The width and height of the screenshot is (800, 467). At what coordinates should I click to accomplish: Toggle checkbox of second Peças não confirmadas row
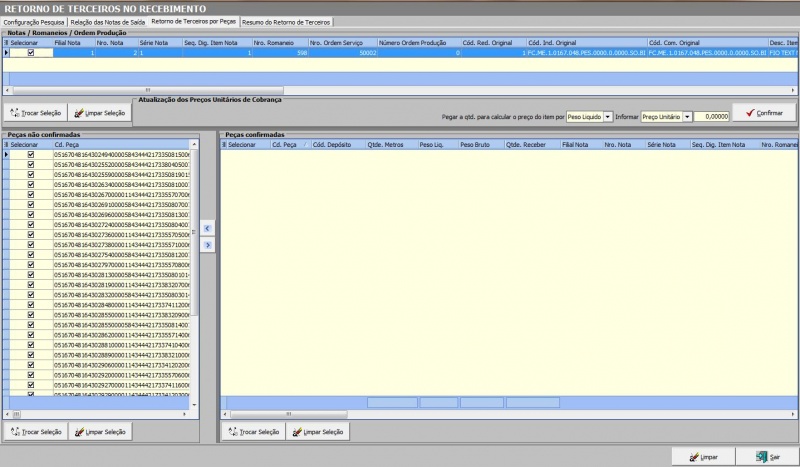point(30,165)
